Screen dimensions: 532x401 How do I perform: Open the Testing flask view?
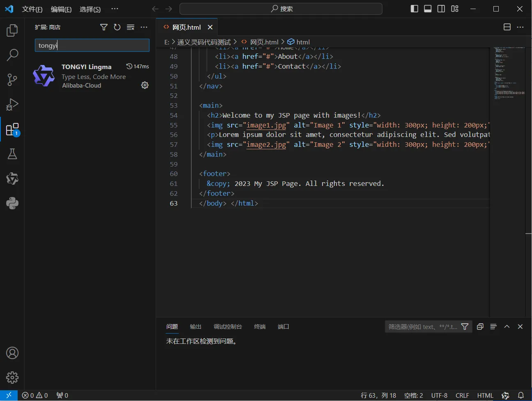coord(12,154)
